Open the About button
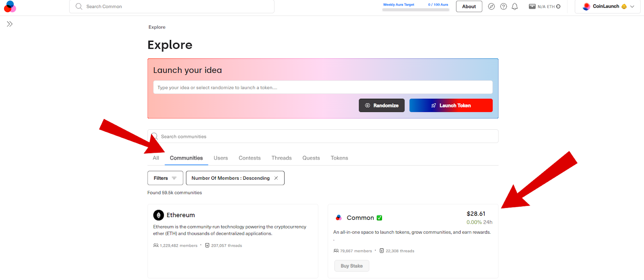The image size is (644, 280). 469,6
